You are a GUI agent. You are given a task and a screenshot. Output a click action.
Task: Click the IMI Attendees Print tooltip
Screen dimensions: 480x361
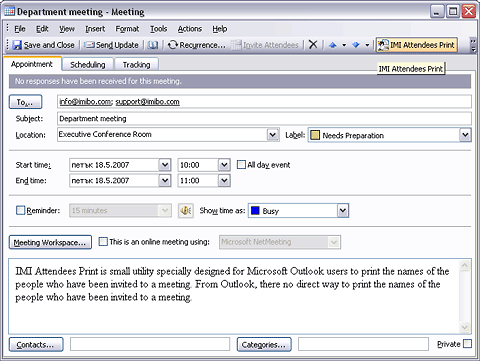coord(411,69)
